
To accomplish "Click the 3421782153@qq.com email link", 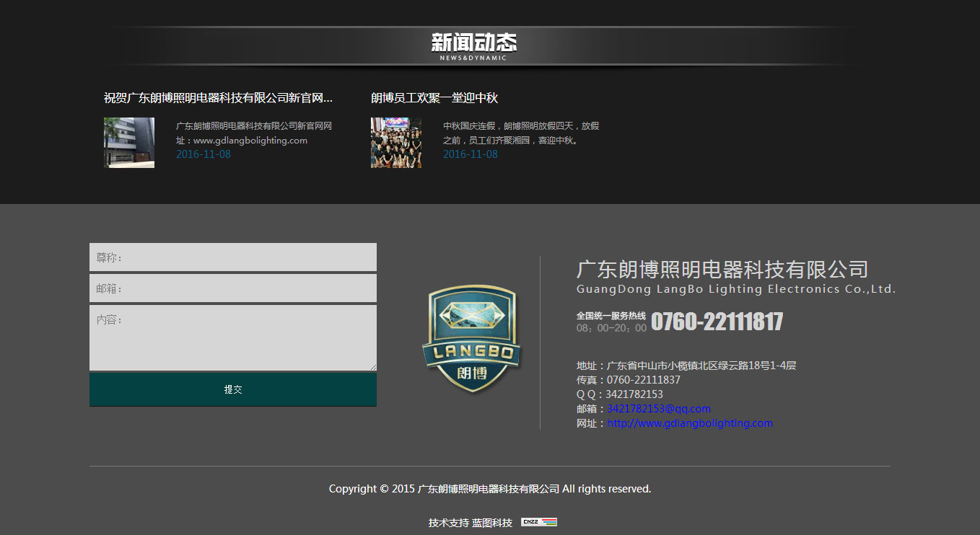I will point(658,409).
